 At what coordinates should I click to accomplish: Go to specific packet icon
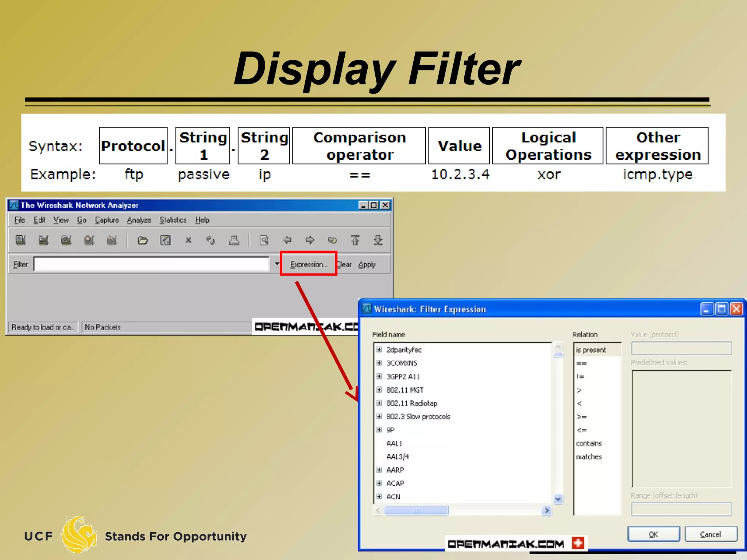[x=332, y=240]
